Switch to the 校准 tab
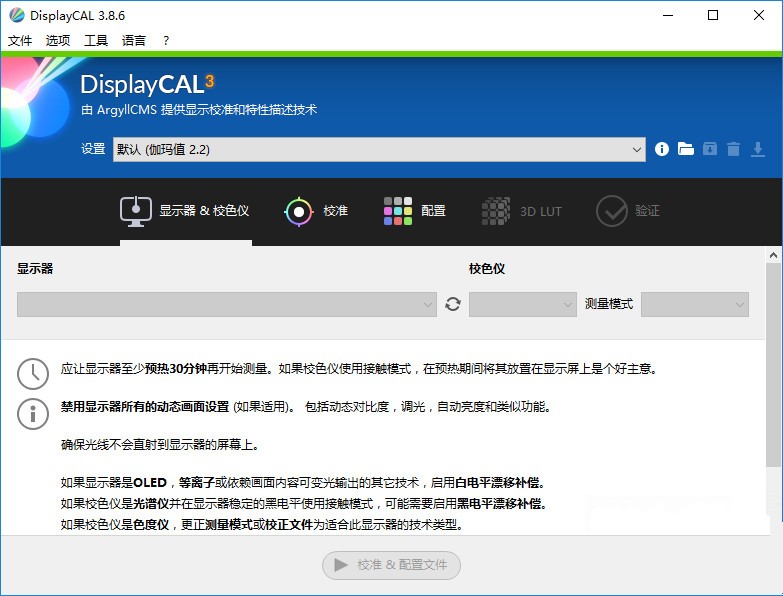This screenshot has width=783, height=596. tap(316, 212)
